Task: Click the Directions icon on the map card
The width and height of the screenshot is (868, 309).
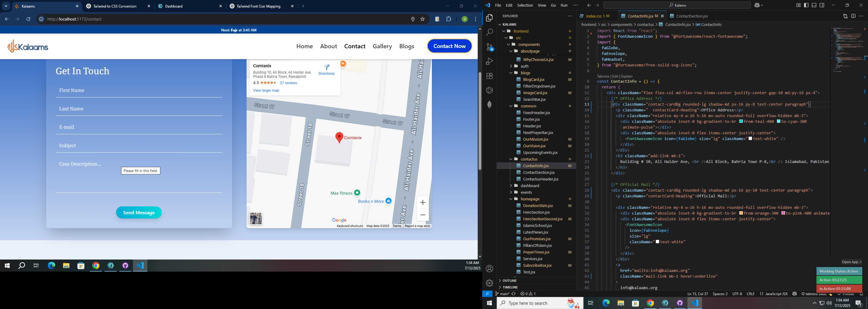Action: pyautogui.click(x=326, y=67)
